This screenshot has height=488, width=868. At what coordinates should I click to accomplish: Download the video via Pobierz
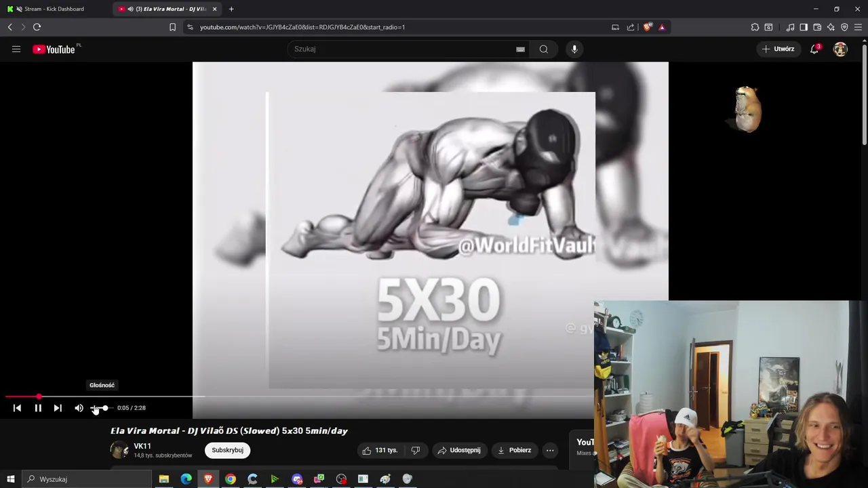(x=514, y=450)
